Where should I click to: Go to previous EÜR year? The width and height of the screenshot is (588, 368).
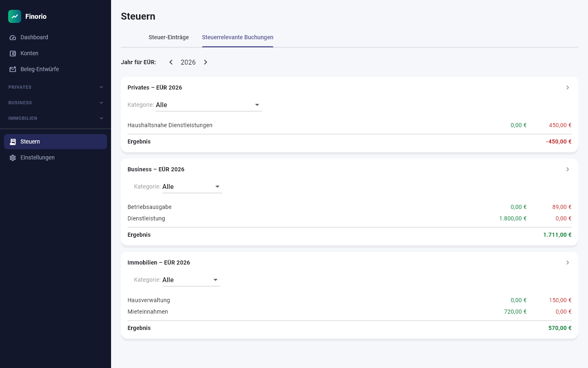point(171,62)
